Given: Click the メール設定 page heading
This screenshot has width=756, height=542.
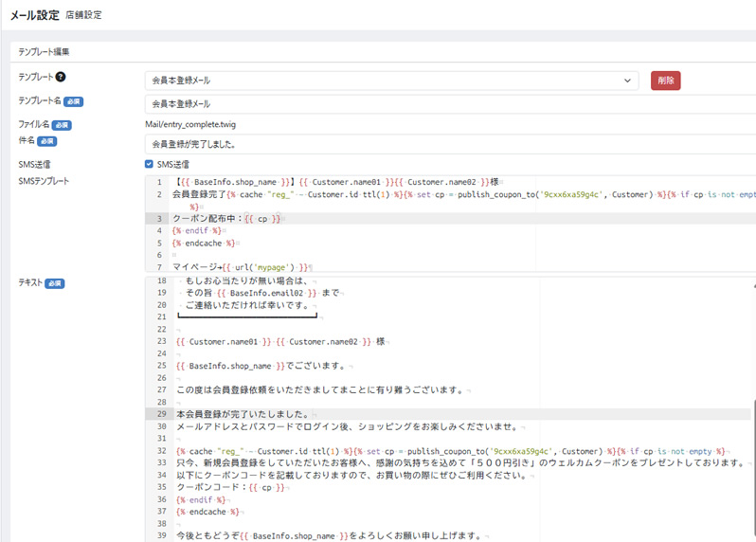Looking at the screenshot, I should pos(35,15).
